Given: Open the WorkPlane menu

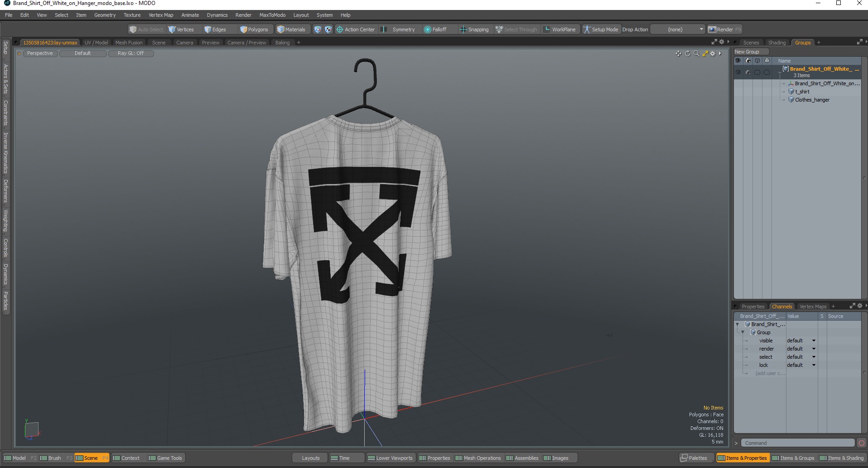Looking at the screenshot, I should pyautogui.click(x=560, y=29).
